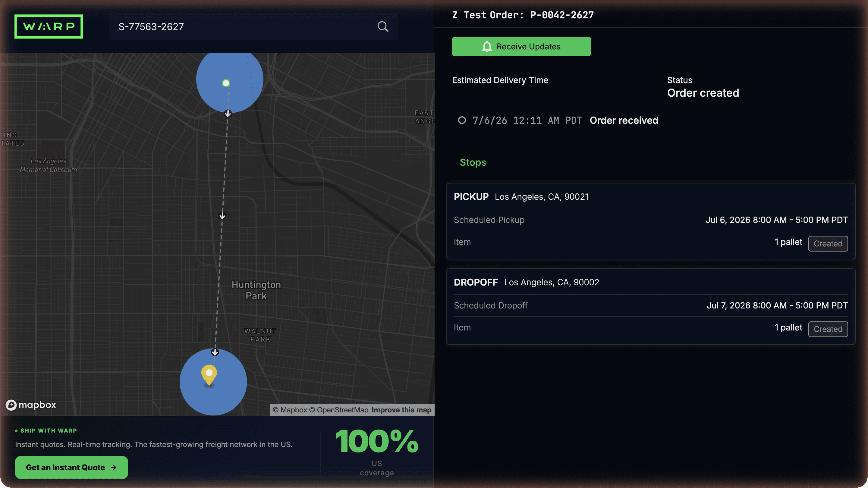Click 'Los Angeles, CA, 90021' pickup address
The image size is (868, 488).
click(542, 197)
